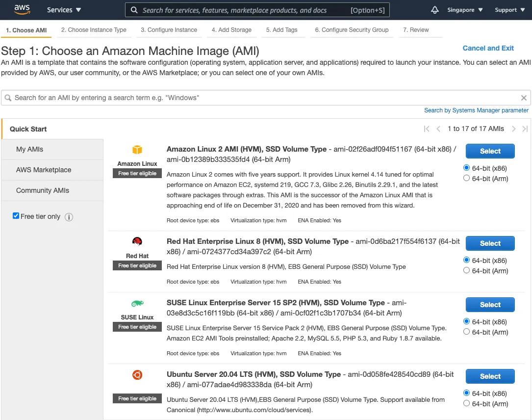Click the AMI search magnifier icon
532x420 pixels.
click(x=8, y=98)
